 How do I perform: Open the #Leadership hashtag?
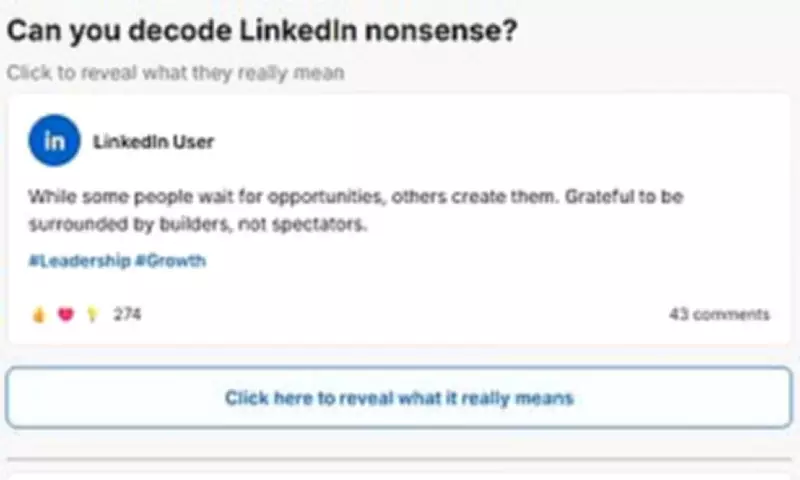(80, 261)
